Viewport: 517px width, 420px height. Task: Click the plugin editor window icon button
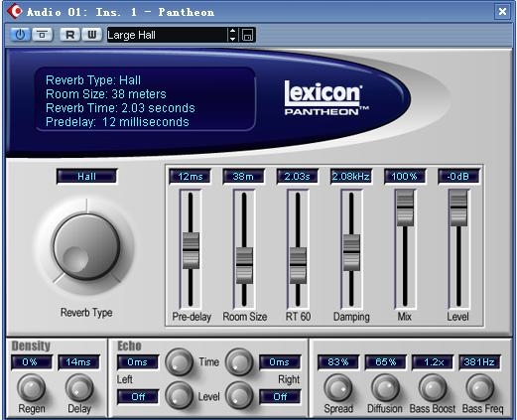pyautogui.click(x=42, y=35)
